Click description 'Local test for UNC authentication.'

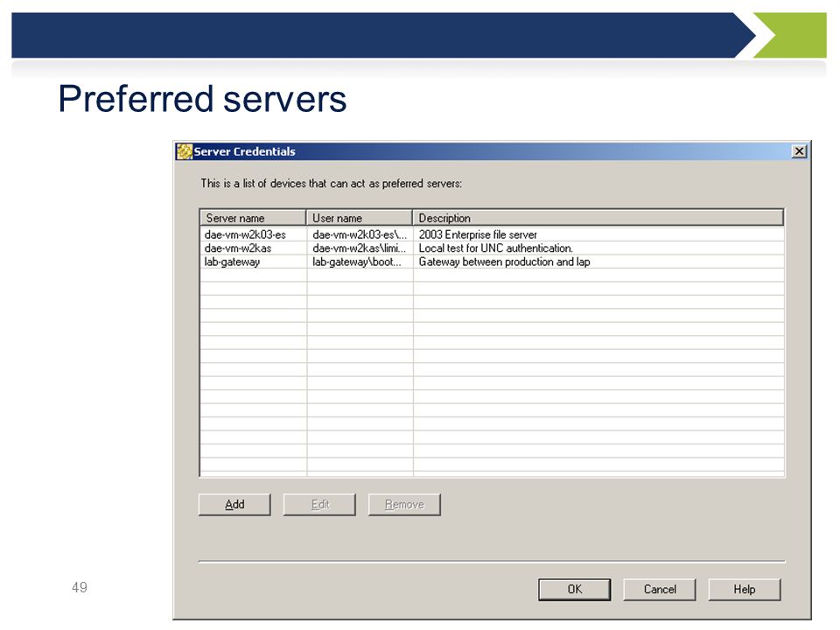coord(496,248)
